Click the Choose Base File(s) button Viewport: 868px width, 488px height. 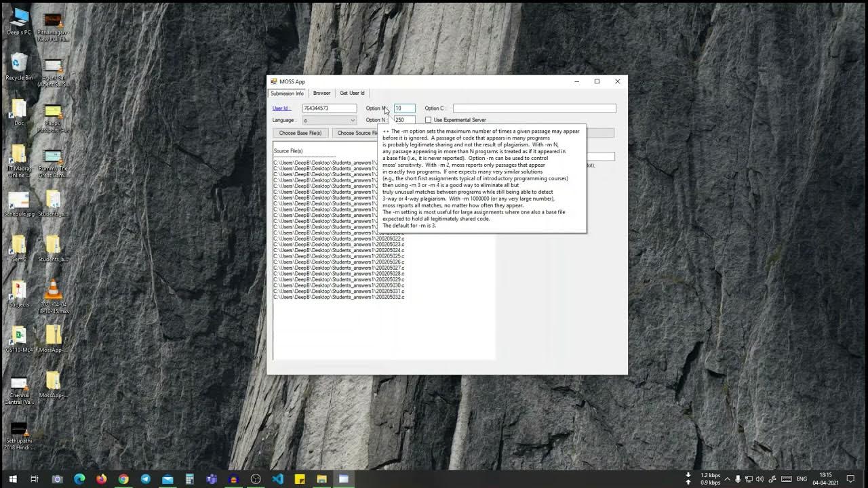point(300,133)
